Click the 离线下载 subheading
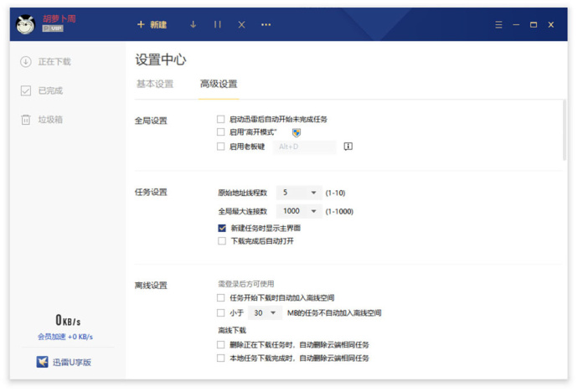This screenshot has height=392, width=578. (x=232, y=330)
